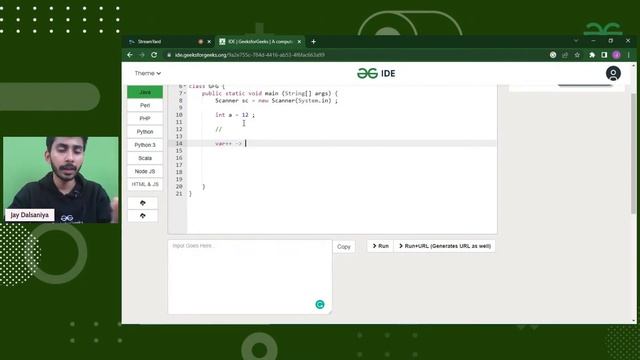Image resolution: width=640 pixels, height=360 pixels.
Task: Click the closing brace on line 20
Action: pos(204,187)
